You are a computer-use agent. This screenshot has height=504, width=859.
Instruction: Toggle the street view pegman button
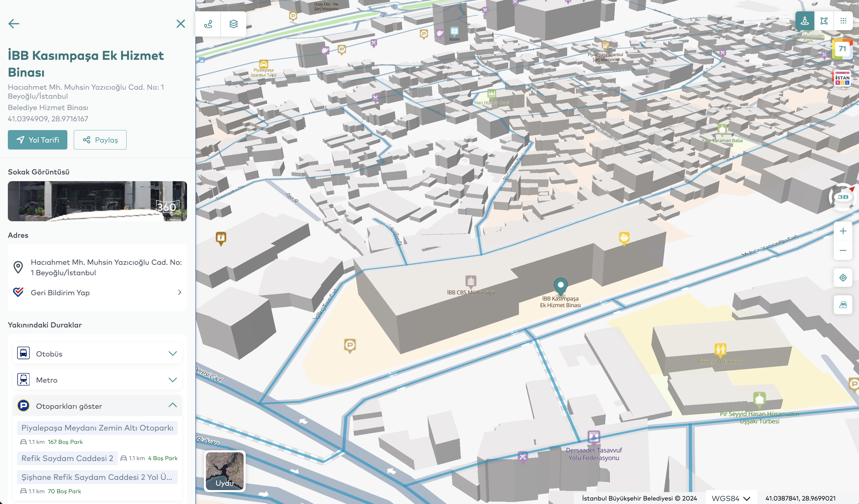pyautogui.click(x=804, y=21)
